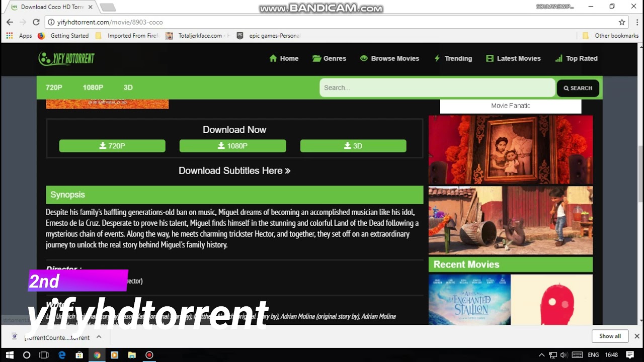Open Genres in site navigation
Viewport: 644px width, 362px height.
click(329, 58)
